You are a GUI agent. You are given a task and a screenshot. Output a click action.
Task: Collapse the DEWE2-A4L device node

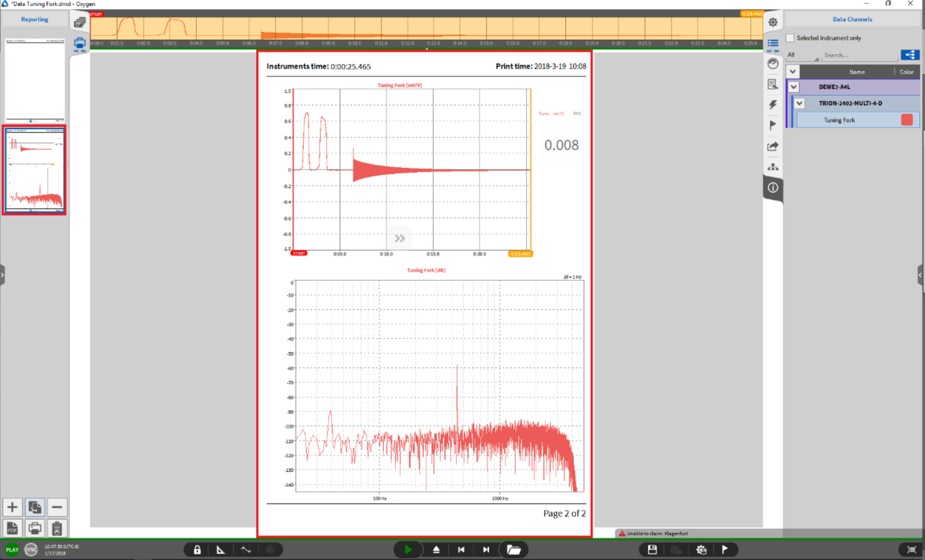793,87
